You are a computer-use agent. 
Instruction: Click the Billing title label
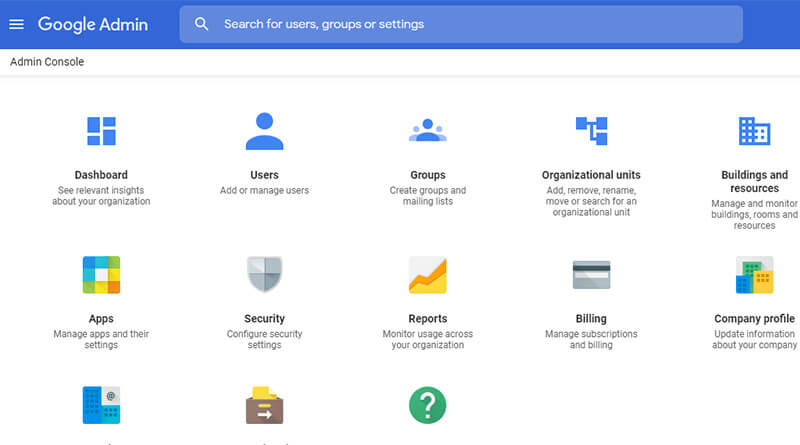click(x=591, y=319)
